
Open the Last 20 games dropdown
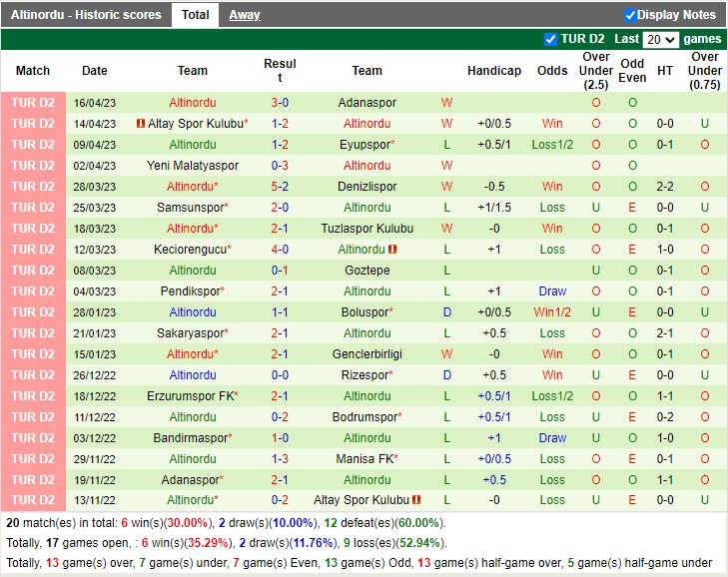pyautogui.click(x=660, y=39)
